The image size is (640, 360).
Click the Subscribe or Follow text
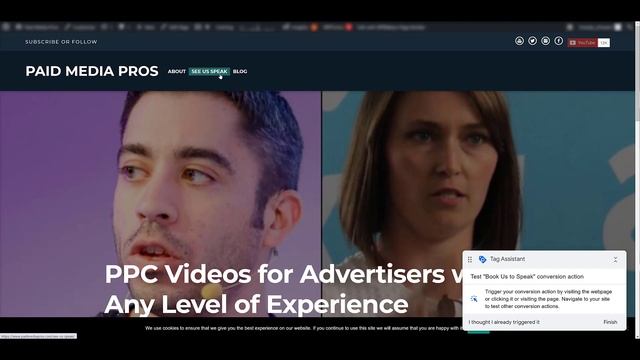tap(61, 42)
